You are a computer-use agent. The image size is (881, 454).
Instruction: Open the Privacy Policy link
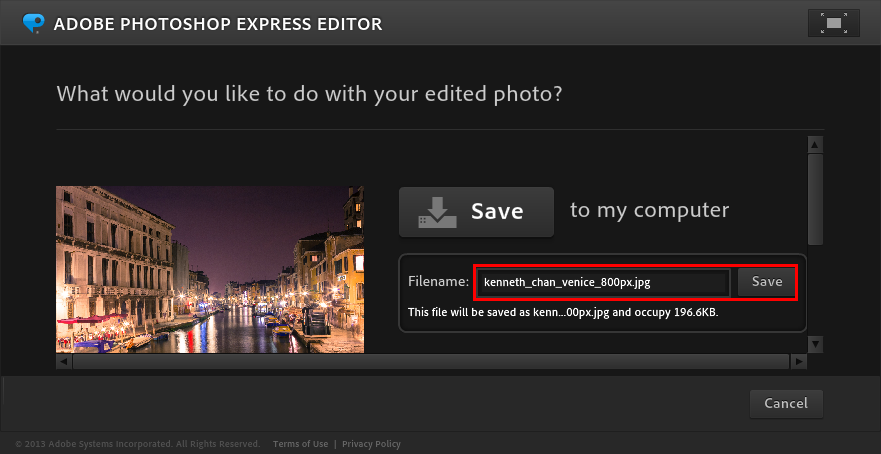point(371,444)
